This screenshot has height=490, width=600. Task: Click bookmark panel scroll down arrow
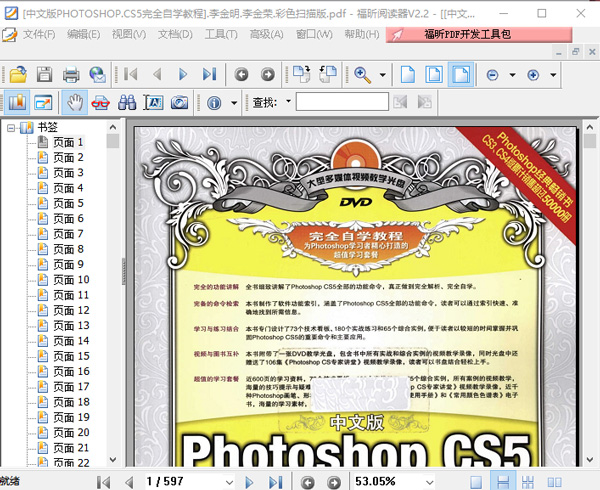click(x=113, y=459)
